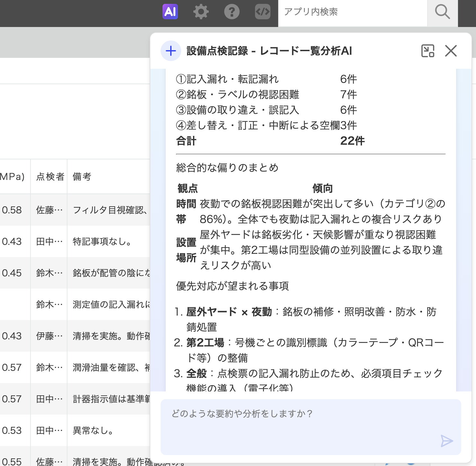Click cell value 0.45

[x=12, y=273]
